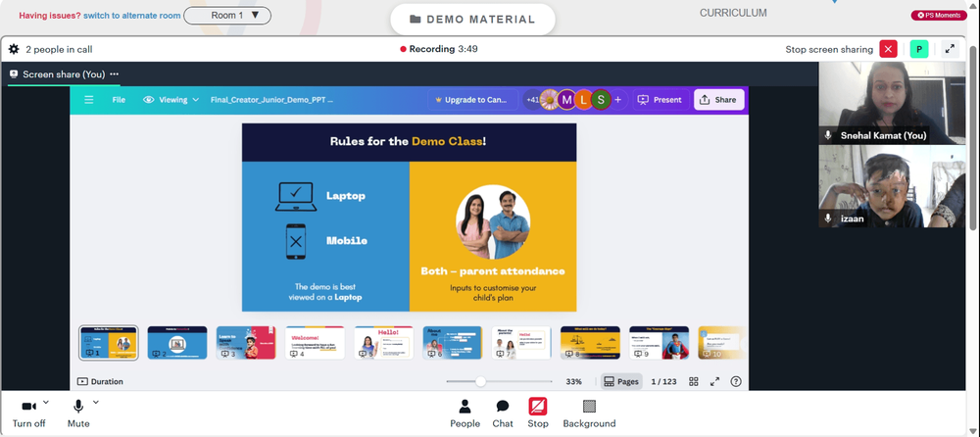Open the CURRICULUM tab
Screen dimensions: 980x437
pos(733,13)
